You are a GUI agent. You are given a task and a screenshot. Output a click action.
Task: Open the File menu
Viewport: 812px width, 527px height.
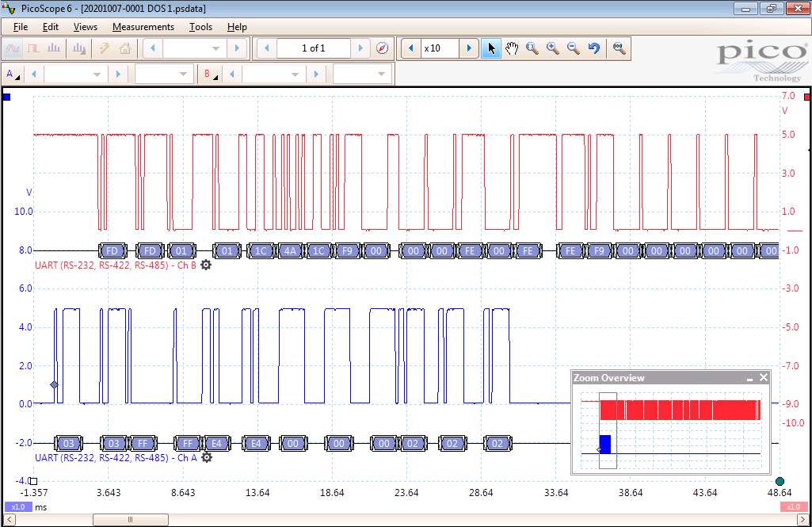click(x=21, y=27)
